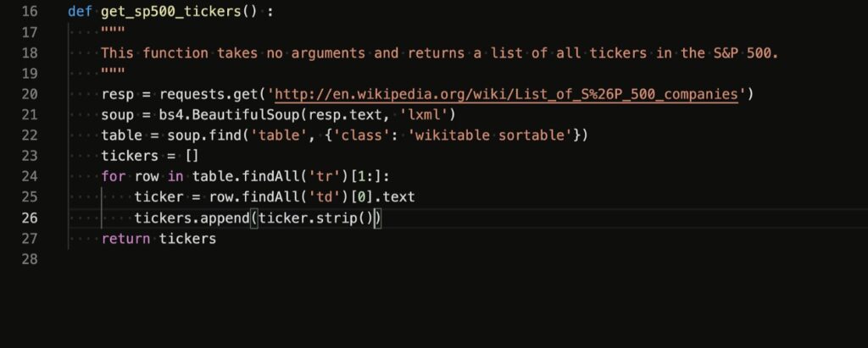
Task: Click line number 24 in the gutter
Action: coord(28,176)
